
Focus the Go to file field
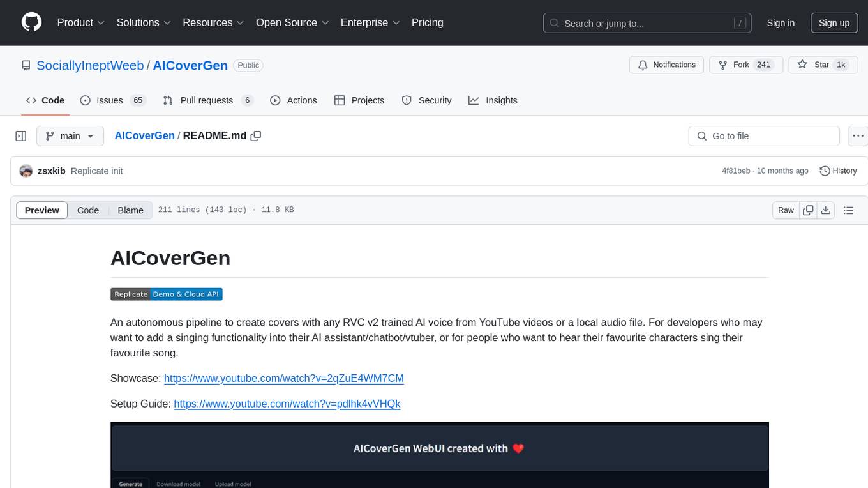pos(764,136)
